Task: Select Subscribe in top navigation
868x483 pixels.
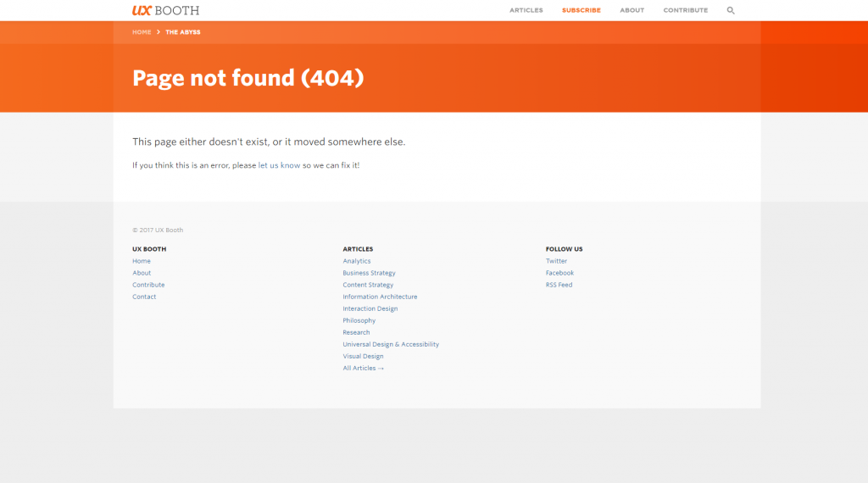Action: [581, 10]
